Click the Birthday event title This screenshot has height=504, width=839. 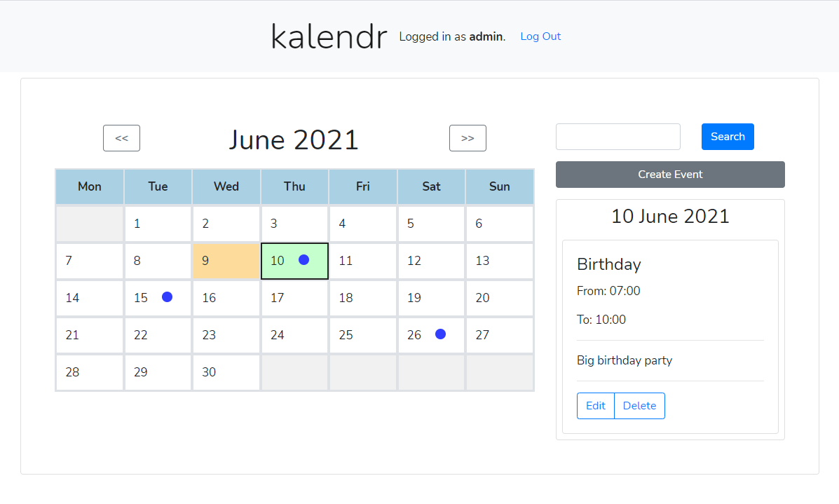coord(608,264)
